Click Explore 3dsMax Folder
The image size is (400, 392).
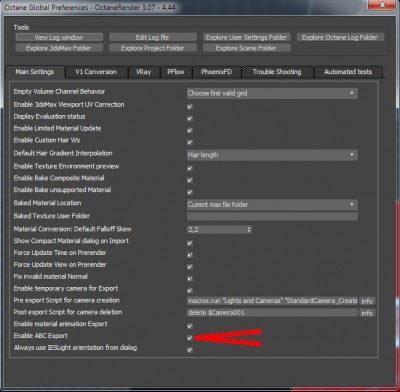[x=59, y=48]
